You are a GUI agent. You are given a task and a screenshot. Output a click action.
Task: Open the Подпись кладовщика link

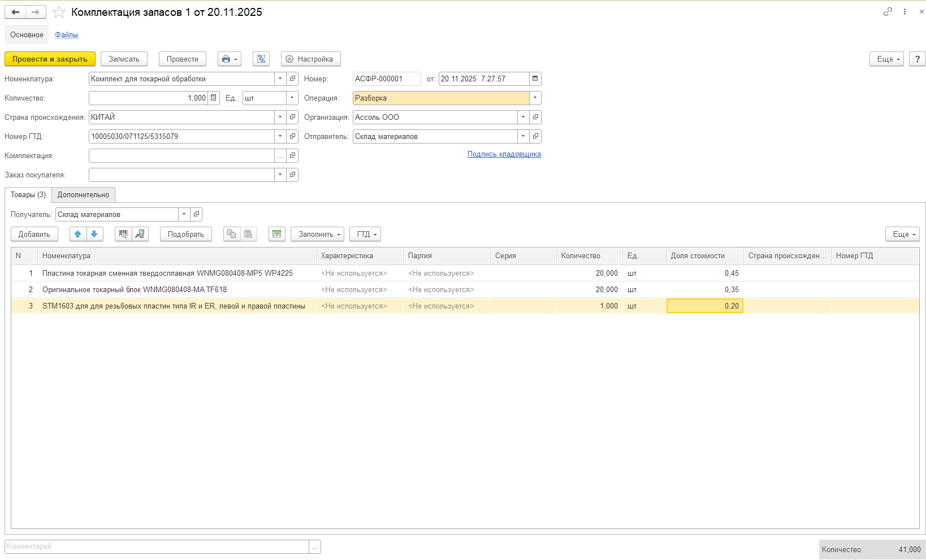click(504, 154)
